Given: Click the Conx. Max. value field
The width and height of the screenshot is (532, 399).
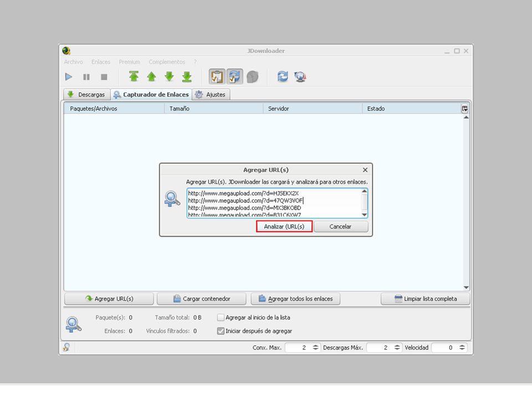Looking at the screenshot, I should (298, 347).
